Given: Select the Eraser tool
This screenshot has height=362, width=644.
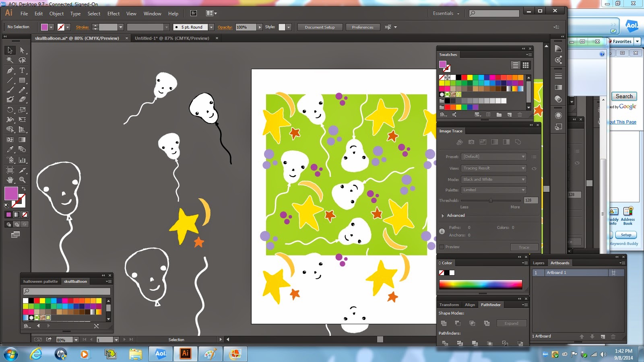Looking at the screenshot, I should (x=22, y=99).
